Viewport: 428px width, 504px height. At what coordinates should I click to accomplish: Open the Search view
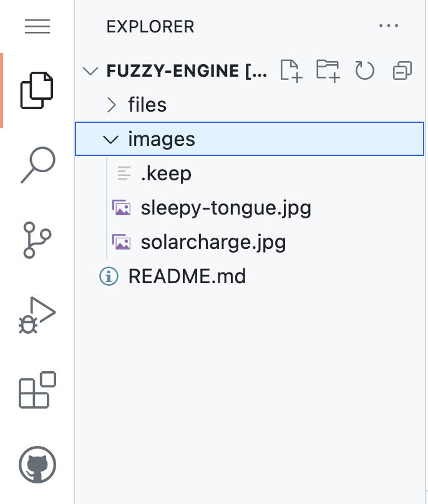click(38, 165)
